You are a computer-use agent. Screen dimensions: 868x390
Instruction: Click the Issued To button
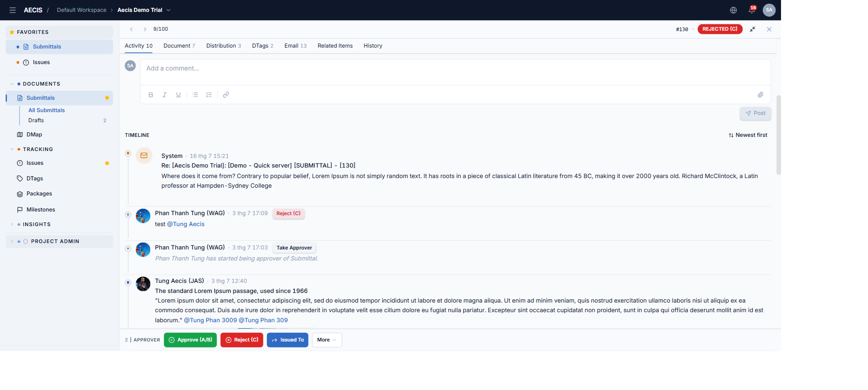coord(288,340)
